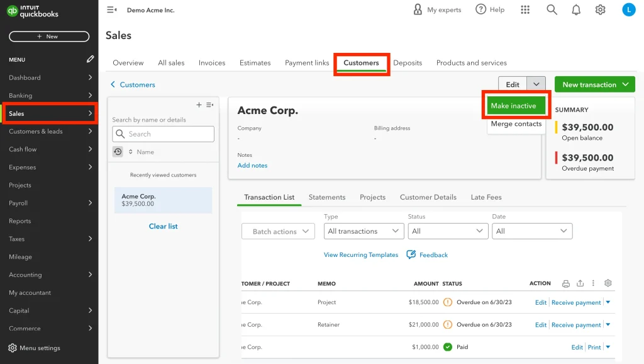This screenshot has height=364, width=644.
Task: Click Edit on the $18,500.00 row
Action: [x=540, y=302]
